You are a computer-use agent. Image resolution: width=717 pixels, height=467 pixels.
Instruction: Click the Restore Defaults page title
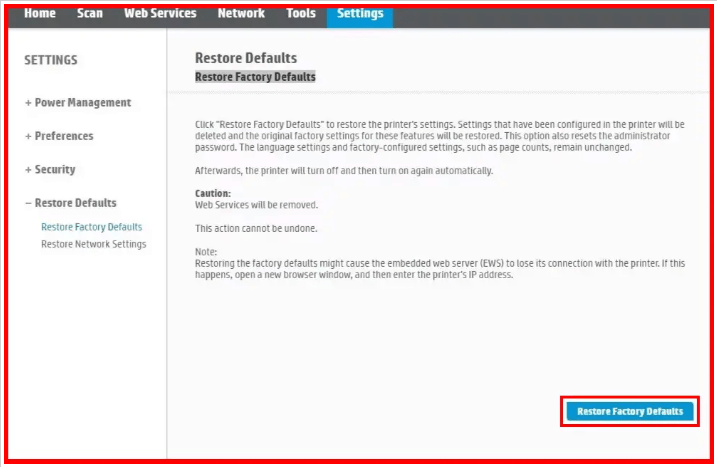245,58
